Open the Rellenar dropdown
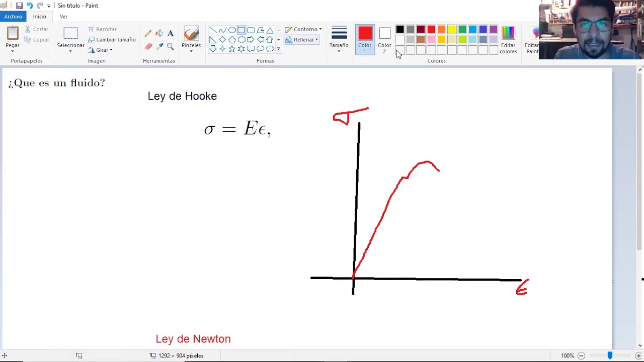This screenshot has width=644, height=362. 302,40
